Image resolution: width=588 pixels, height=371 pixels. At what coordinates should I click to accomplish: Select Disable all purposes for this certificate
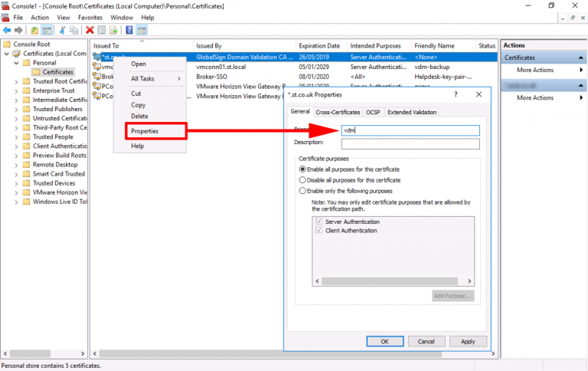(302, 180)
